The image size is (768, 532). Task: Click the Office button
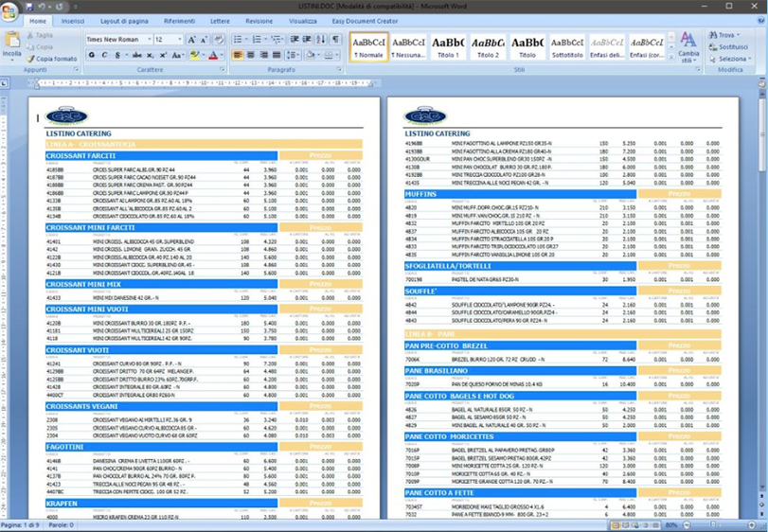(10, 9)
